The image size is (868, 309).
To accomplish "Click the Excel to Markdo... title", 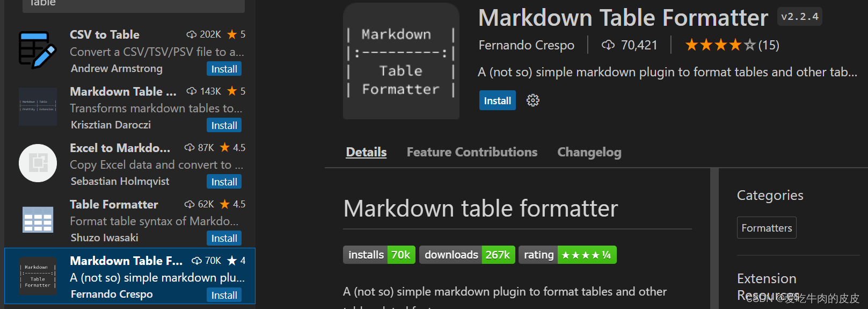I will [x=120, y=148].
